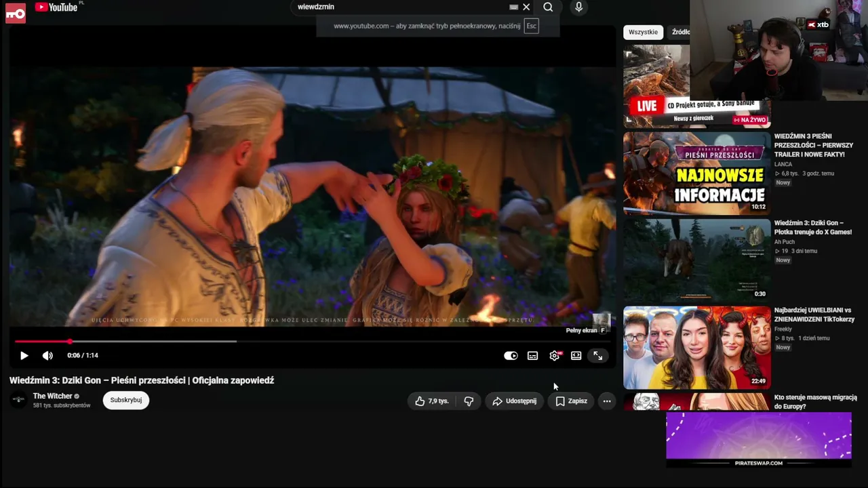Click the PIRATESWAP.COM banner

click(x=759, y=440)
